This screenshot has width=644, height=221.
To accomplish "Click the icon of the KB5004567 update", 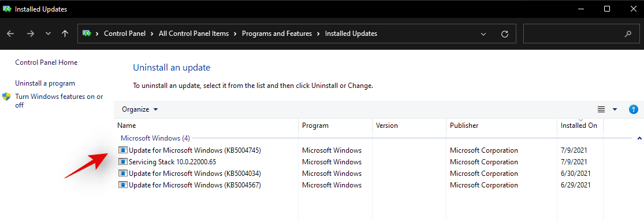I will [x=123, y=185].
